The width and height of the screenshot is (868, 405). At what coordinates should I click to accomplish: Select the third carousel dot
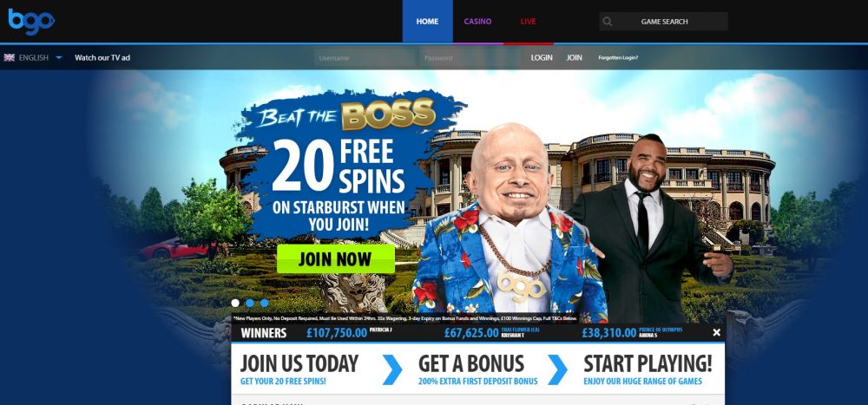point(264,303)
